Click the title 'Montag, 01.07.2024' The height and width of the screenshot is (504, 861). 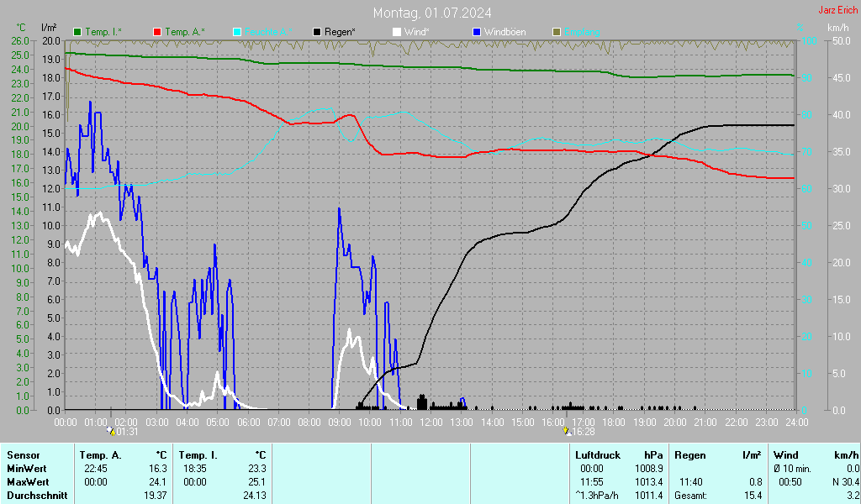coord(432,13)
